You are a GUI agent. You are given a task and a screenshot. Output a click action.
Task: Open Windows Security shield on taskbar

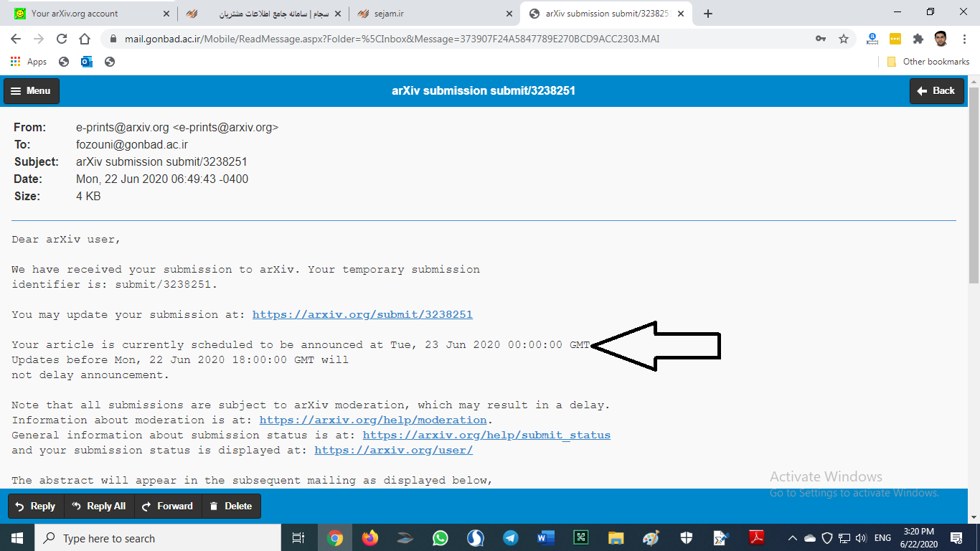(x=686, y=538)
